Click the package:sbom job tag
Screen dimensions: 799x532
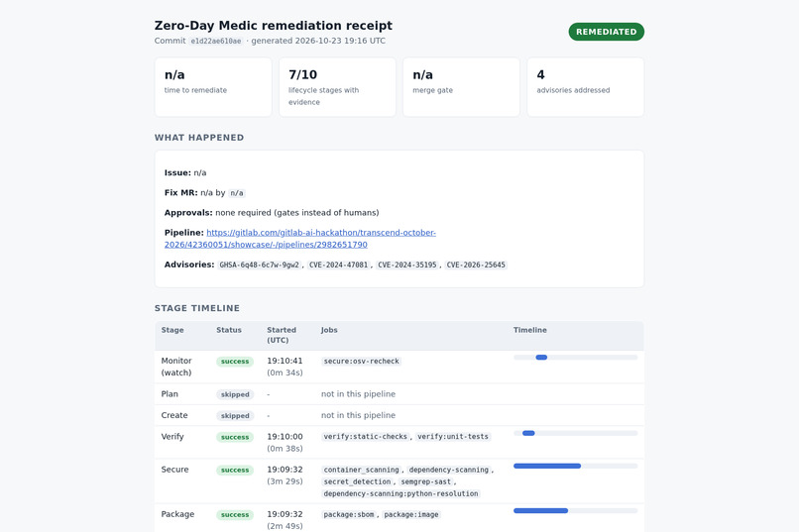(349, 515)
